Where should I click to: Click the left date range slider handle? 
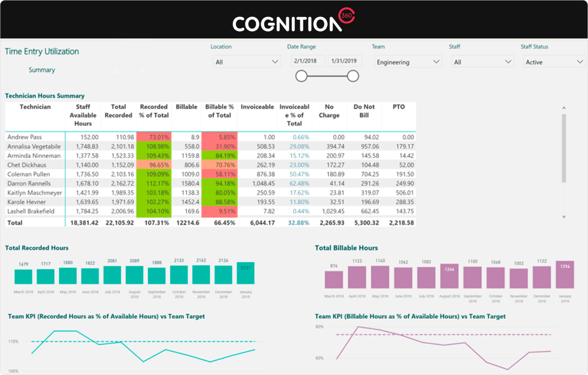point(301,76)
